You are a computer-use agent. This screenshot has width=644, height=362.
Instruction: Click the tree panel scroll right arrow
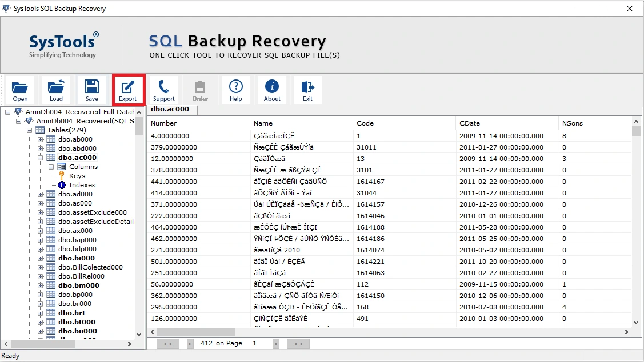point(130,344)
